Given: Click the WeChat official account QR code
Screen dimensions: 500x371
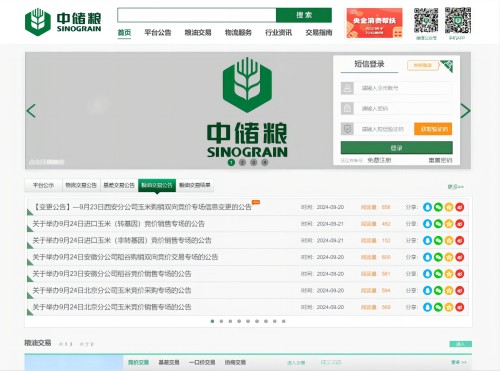Looking at the screenshot, I should [x=426, y=20].
